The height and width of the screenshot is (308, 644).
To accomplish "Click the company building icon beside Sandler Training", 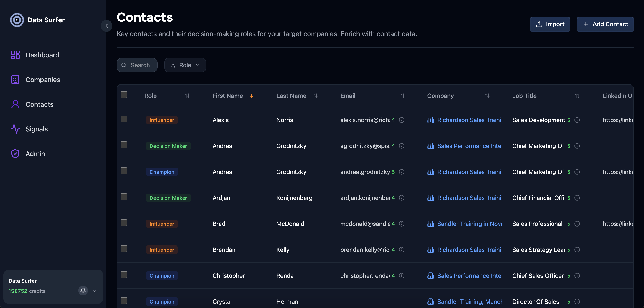I will [x=430, y=224].
